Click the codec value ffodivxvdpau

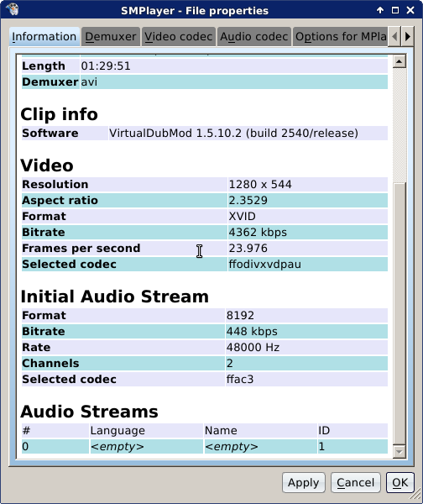[265, 265]
